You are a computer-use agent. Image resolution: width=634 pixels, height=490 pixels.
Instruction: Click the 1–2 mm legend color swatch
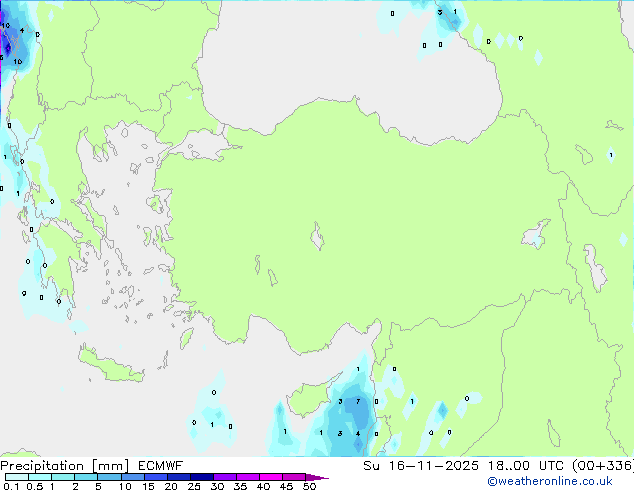click(63, 477)
